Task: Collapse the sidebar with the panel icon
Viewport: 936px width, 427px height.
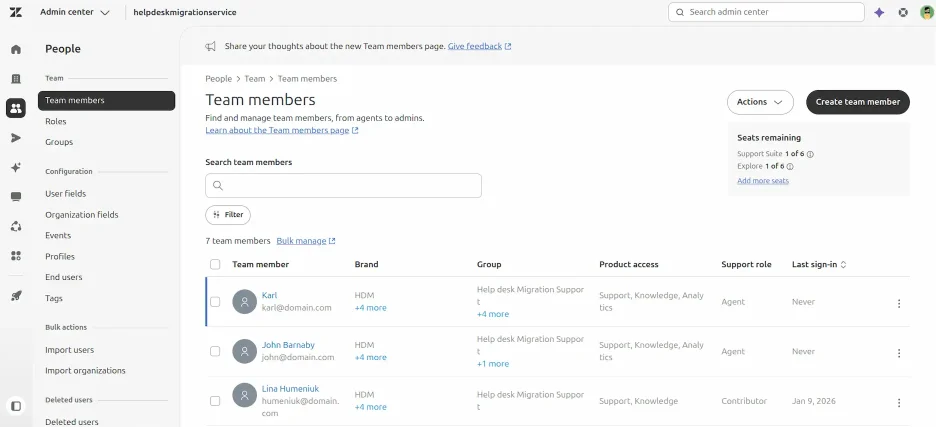Action: point(16,406)
